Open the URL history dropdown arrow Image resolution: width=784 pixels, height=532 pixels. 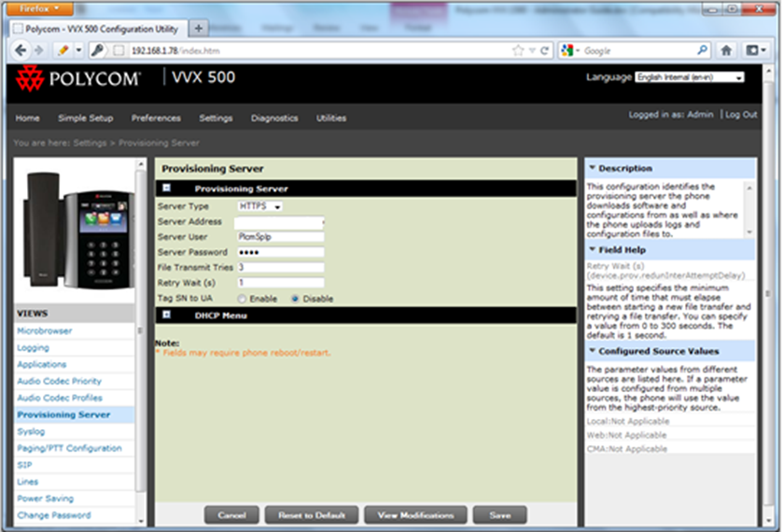[x=532, y=50]
